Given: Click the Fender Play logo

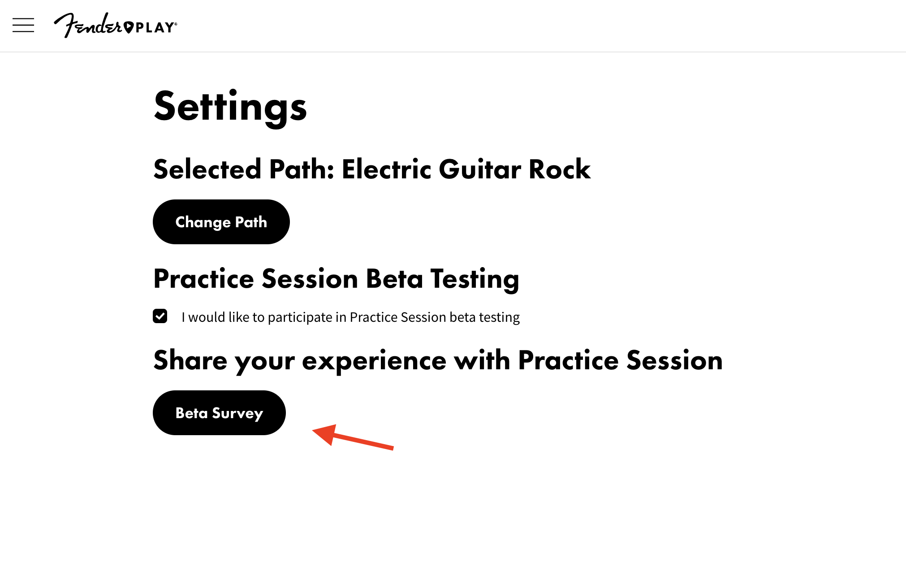Looking at the screenshot, I should (x=116, y=26).
